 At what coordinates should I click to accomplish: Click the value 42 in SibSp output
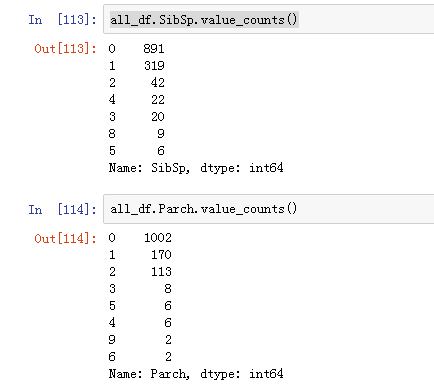(157, 83)
